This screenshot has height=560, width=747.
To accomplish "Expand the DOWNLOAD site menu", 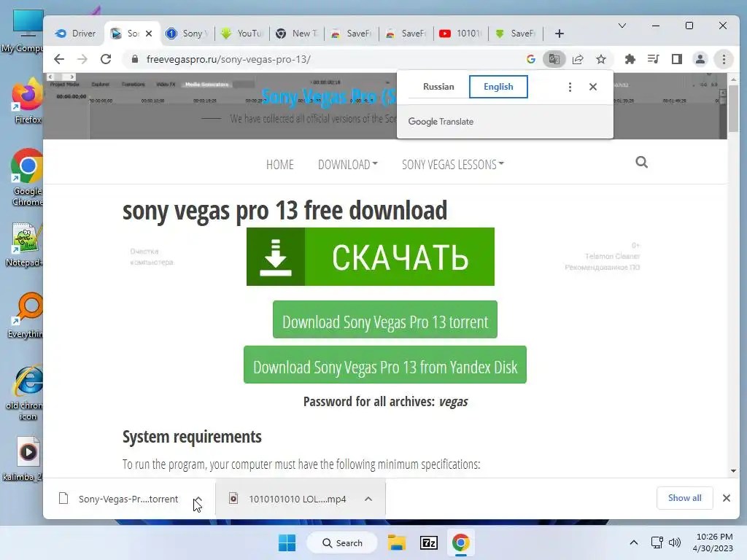I will tap(348, 164).
